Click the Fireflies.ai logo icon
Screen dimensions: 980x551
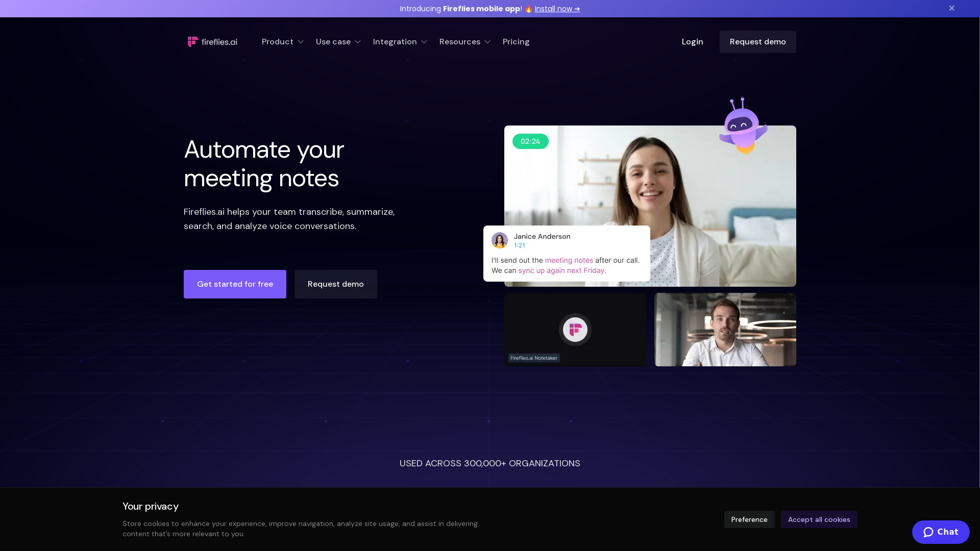[x=192, y=42]
